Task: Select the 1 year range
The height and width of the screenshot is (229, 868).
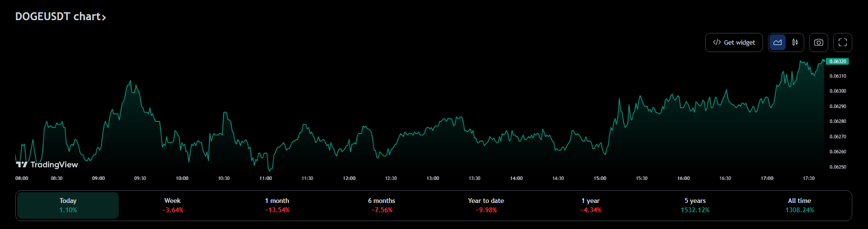Action: [590, 205]
